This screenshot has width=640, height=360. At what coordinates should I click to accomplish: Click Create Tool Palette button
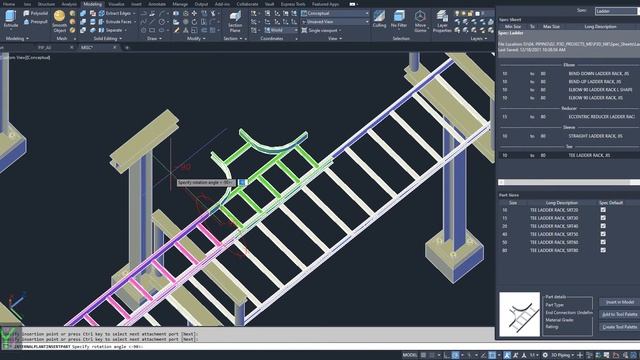pyautogui.click(x=620, y=327)
